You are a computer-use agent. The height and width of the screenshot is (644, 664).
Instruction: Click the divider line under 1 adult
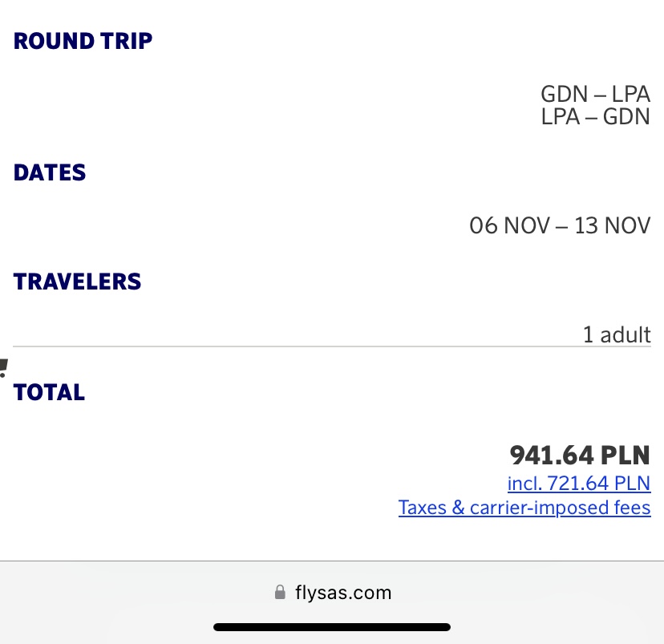click(x=332, y=346)
